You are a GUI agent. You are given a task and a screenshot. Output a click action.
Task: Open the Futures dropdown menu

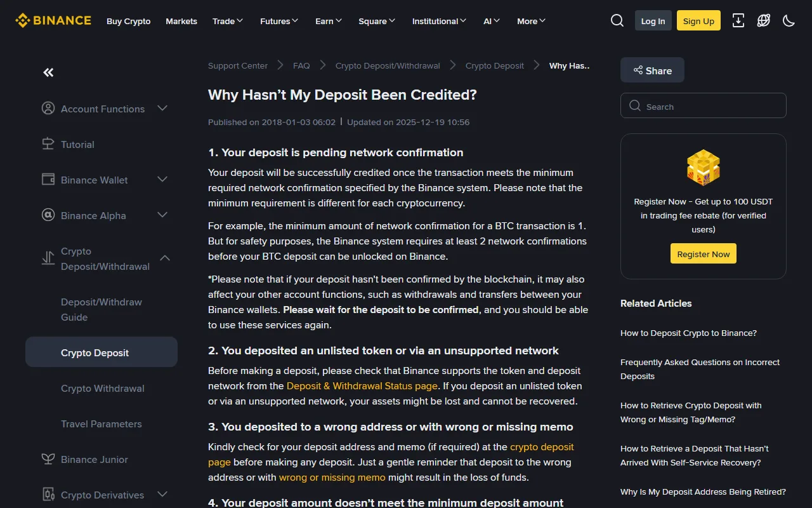(x=279, y=21)
